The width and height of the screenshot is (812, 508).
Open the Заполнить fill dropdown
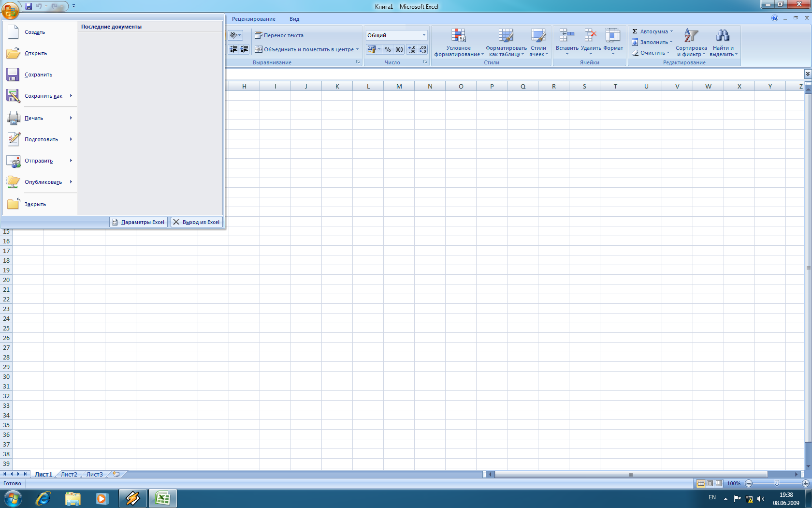(x=652, y=42)
